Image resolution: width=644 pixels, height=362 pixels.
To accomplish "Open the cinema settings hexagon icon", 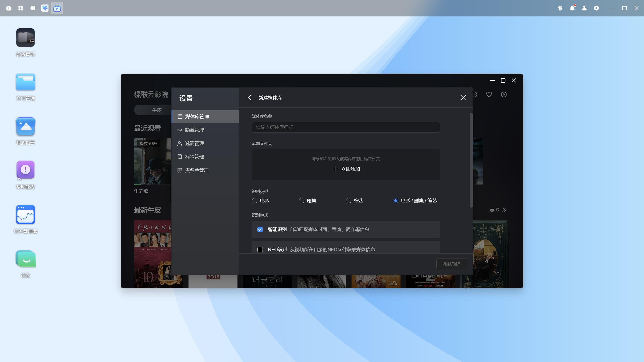I will (504, 95).
